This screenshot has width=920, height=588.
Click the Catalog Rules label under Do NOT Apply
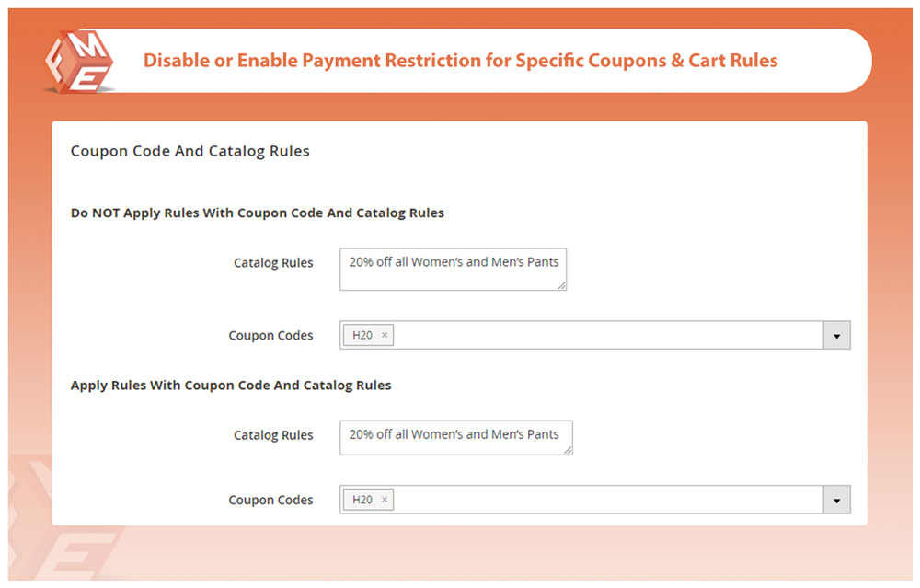273,263
